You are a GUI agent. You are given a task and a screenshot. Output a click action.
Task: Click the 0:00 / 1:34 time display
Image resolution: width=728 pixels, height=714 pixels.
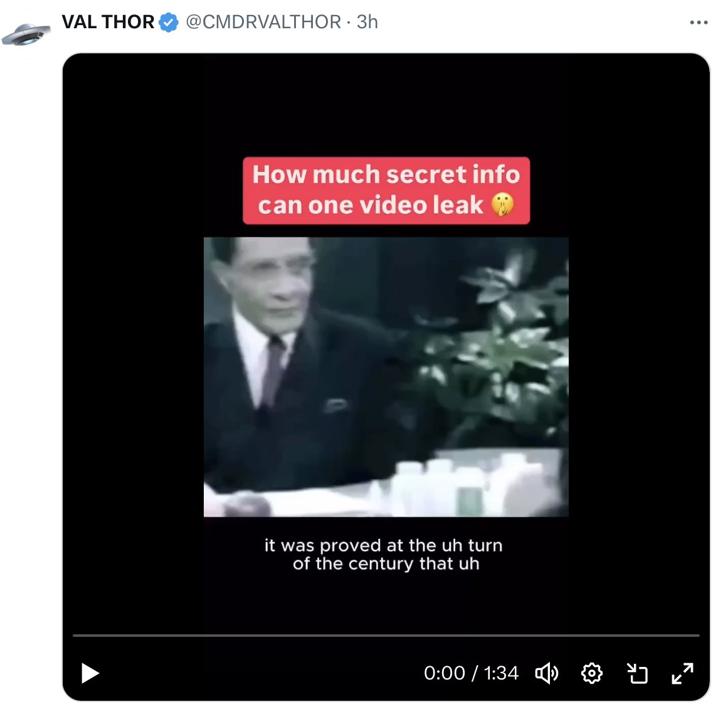471,673
